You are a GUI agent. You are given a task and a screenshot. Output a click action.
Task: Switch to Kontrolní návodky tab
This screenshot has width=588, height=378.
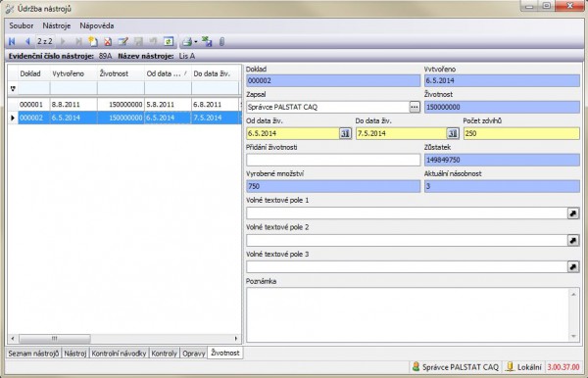tap(119, 354)
